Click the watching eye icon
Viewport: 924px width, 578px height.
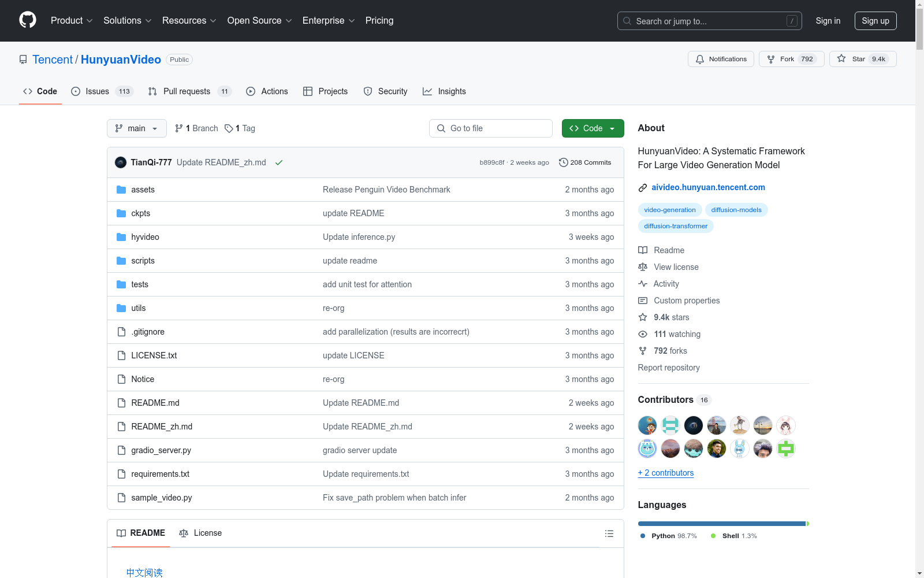point(643,334)
